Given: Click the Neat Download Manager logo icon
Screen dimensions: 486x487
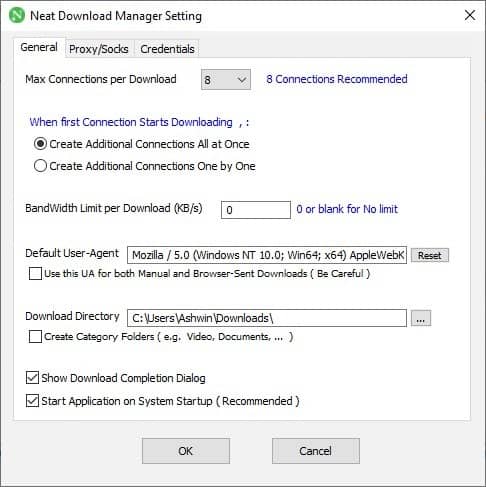Looking at the screenshot, I should click(x=17, y=15).
